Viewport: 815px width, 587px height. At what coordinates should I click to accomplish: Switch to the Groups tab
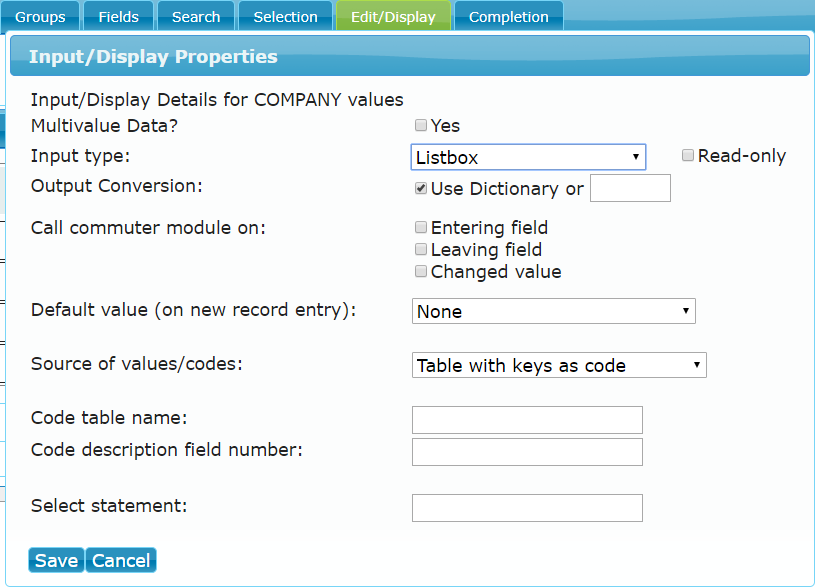[x=40, y=16]
